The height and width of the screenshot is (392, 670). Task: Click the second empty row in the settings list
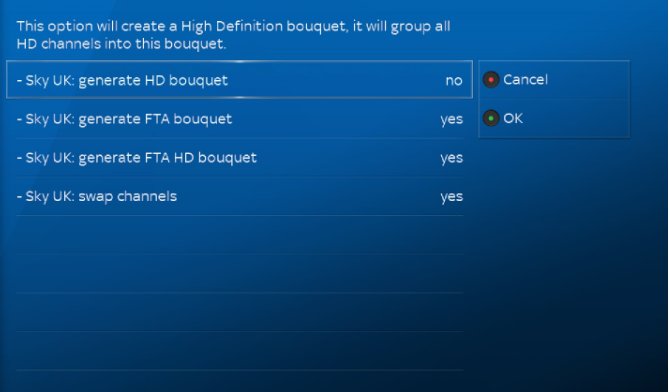(x=239, y=273)
